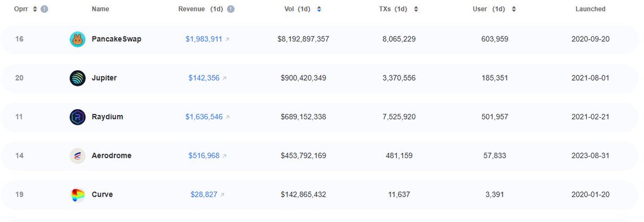644x222 pixels.
Task: Click the Raydium logo icon
Action: coord(78,117)
